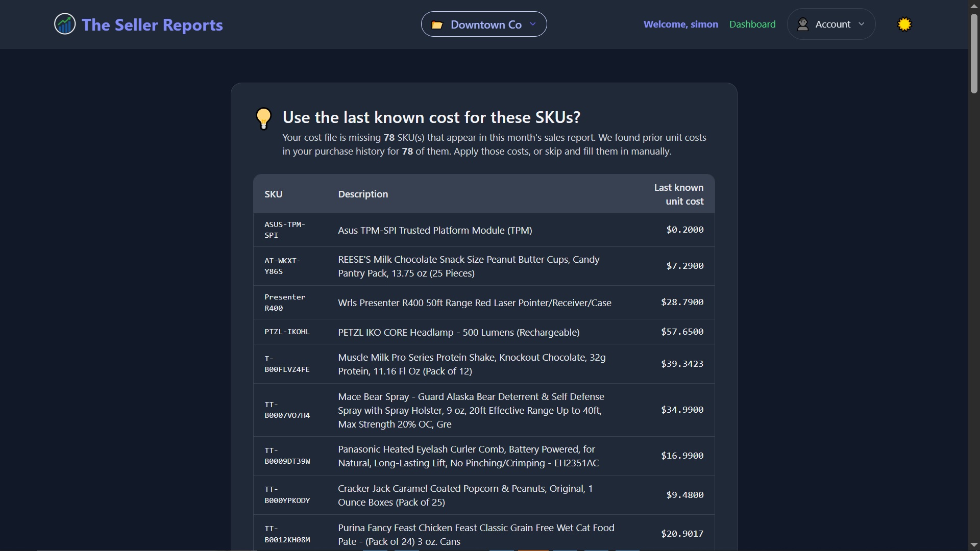Expand the Account menu chevron
Image resolution: width=980 pixels, height=551 pixels.
tap(862, 24)
